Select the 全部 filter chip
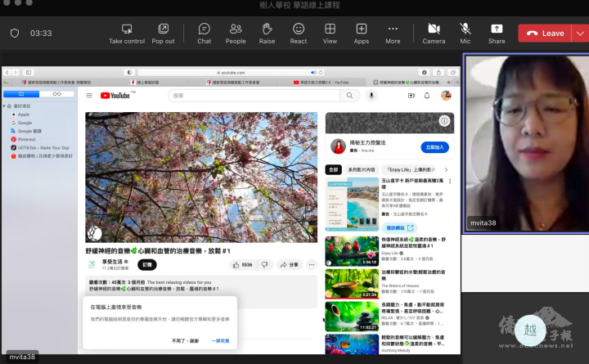Image resolution: width=589 pixels, height=364 pixels. [x=333, y=169]
